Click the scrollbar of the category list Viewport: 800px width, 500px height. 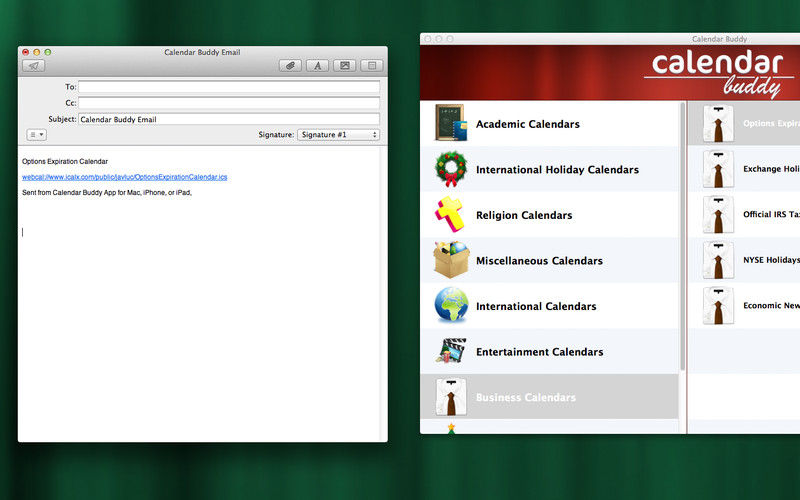(682, 236)
